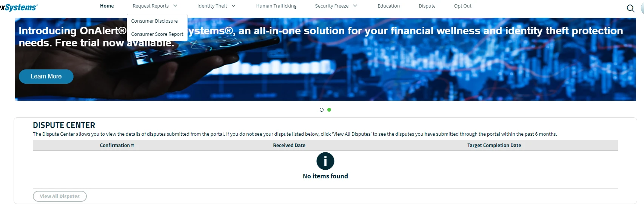Sort by Target Completion Date header
Image resolution: width=644 pixels, height=204 pixels.
click(x=494, y=146)
